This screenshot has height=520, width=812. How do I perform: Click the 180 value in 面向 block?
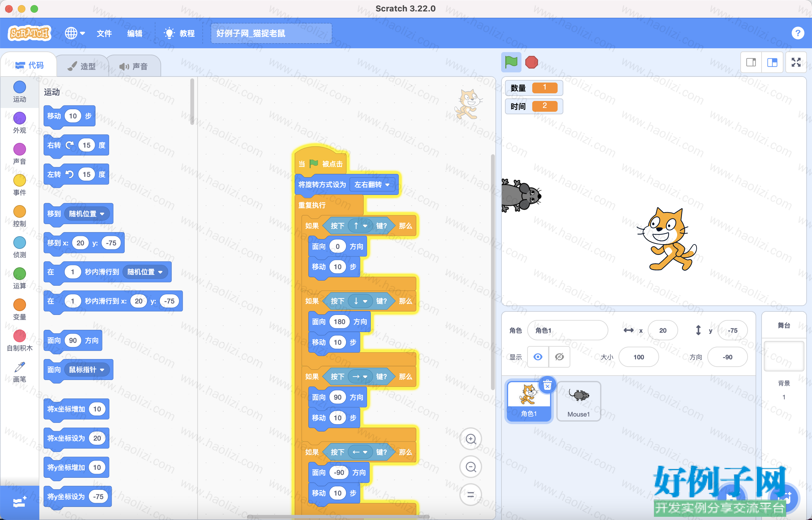coord(339,322)
